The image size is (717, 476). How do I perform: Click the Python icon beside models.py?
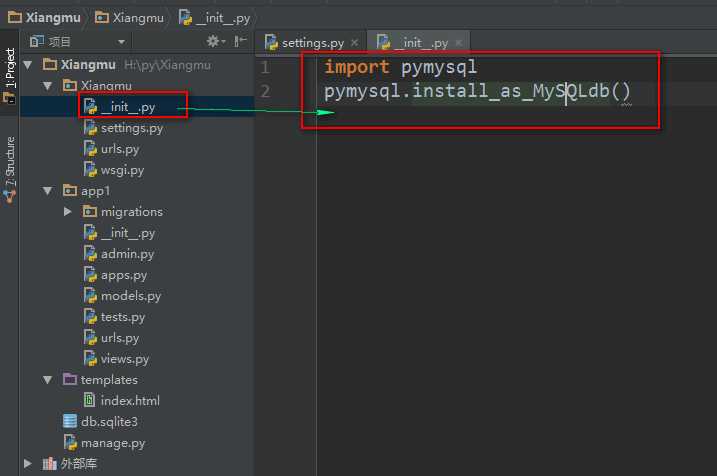pyautogui.click(x=90, y=296)
